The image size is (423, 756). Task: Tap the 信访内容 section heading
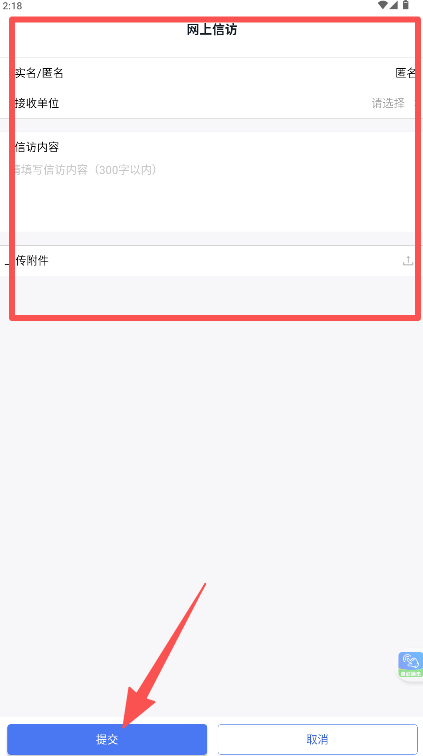pos(37,147)
